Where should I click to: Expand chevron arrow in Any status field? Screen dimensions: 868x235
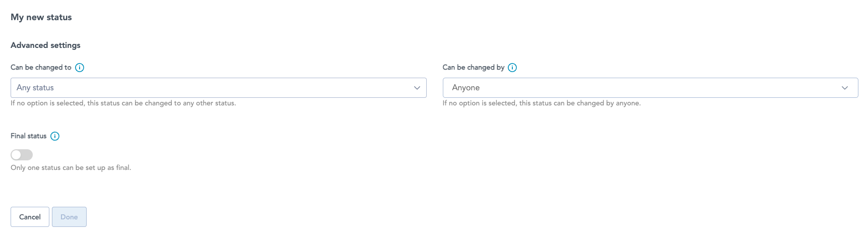coord(417,88)
